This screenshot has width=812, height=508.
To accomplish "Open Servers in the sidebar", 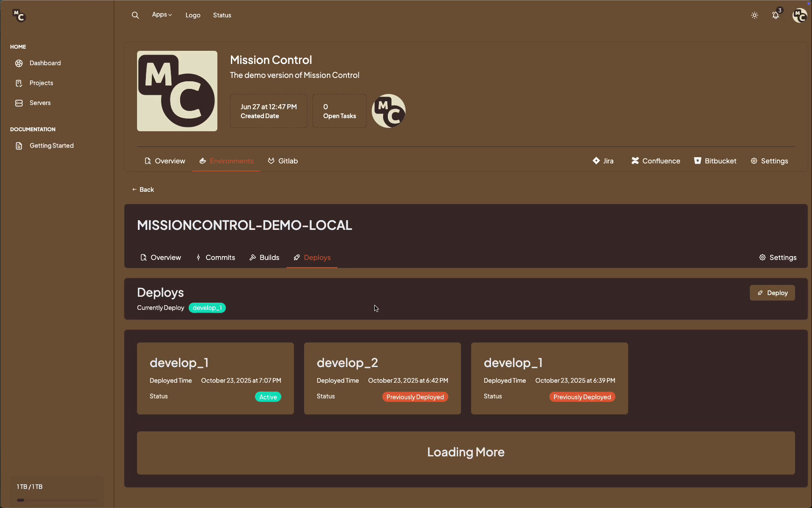I will tap(40, 103).
